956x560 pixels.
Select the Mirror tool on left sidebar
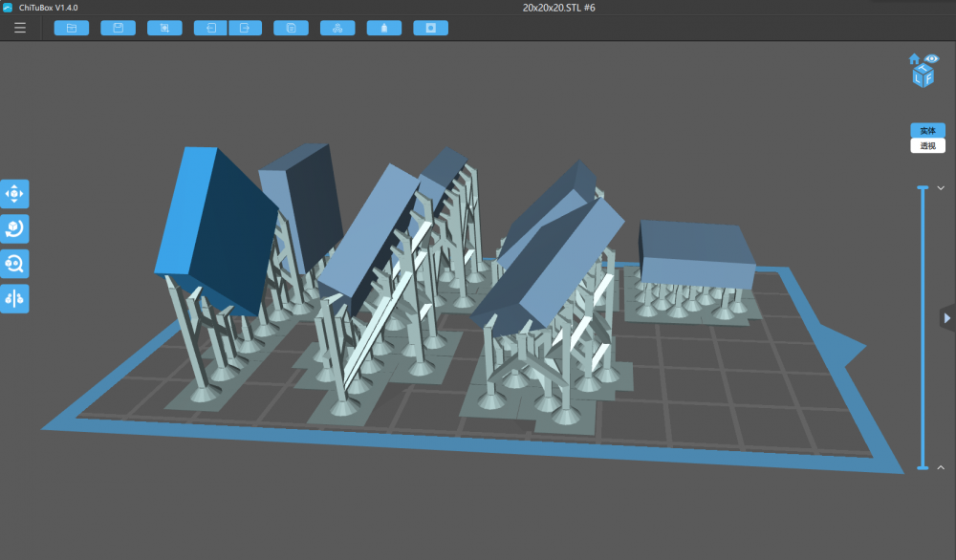click(14, 298)
